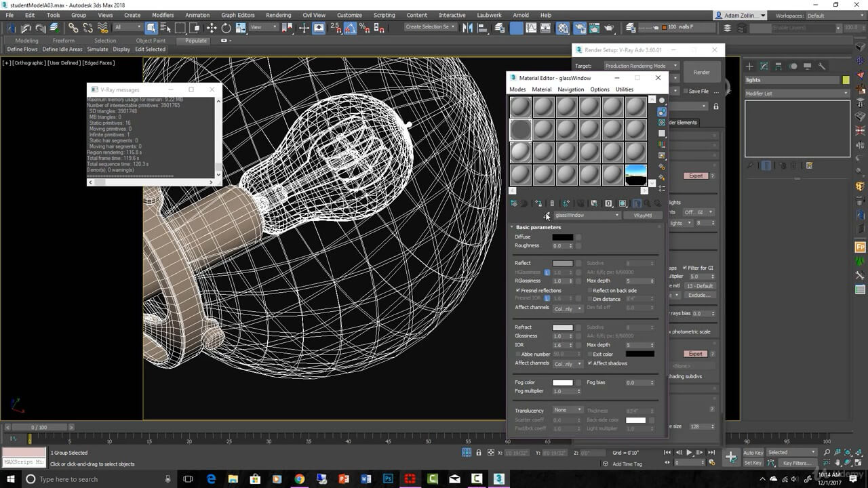Click Render button in Render Setup
Screen dimensions: 868x488
click(702, 73)
